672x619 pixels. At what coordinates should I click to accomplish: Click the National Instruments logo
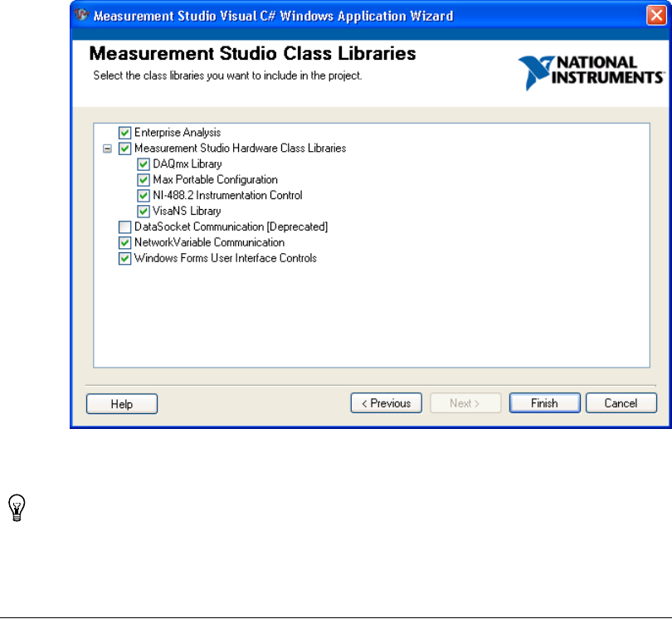coord(592,72)
